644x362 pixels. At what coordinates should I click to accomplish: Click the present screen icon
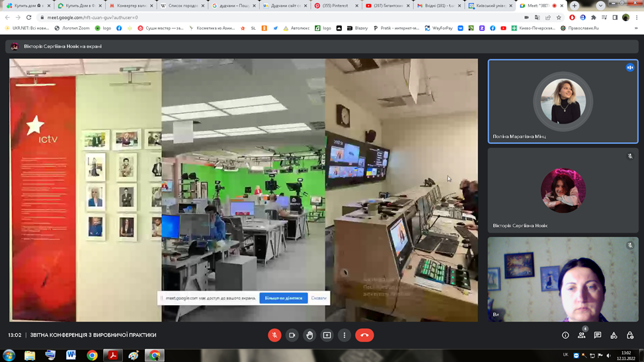pos(327,335)
